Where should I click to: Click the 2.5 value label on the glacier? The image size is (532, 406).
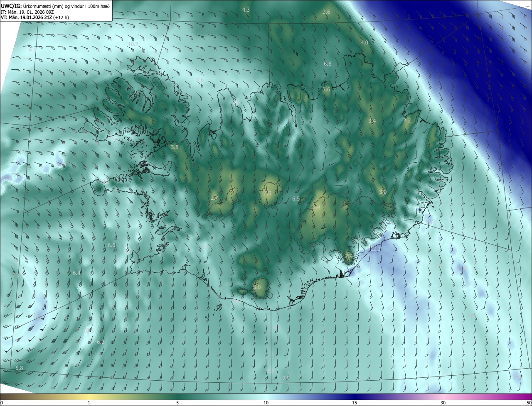(x=268, y=193)
